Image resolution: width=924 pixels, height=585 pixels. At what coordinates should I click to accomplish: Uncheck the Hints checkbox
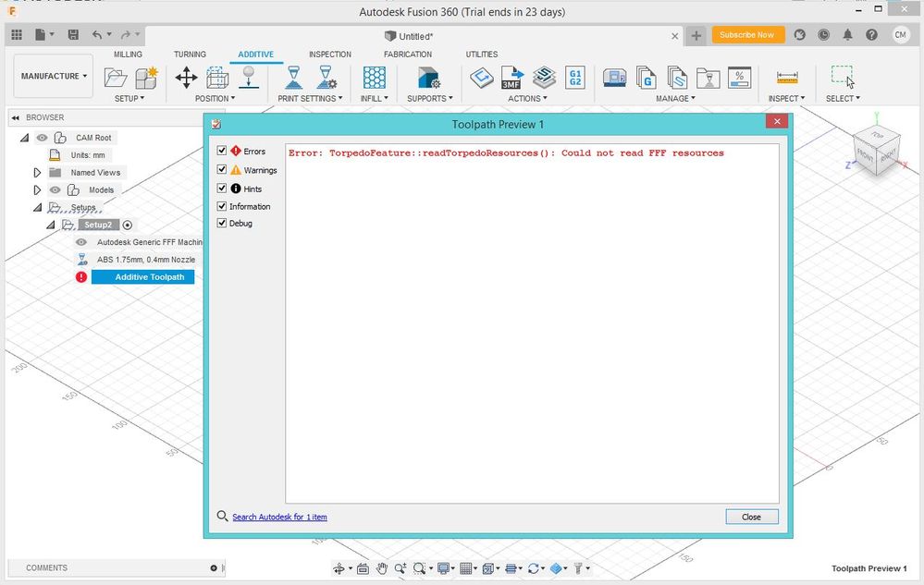coord(222,189)
